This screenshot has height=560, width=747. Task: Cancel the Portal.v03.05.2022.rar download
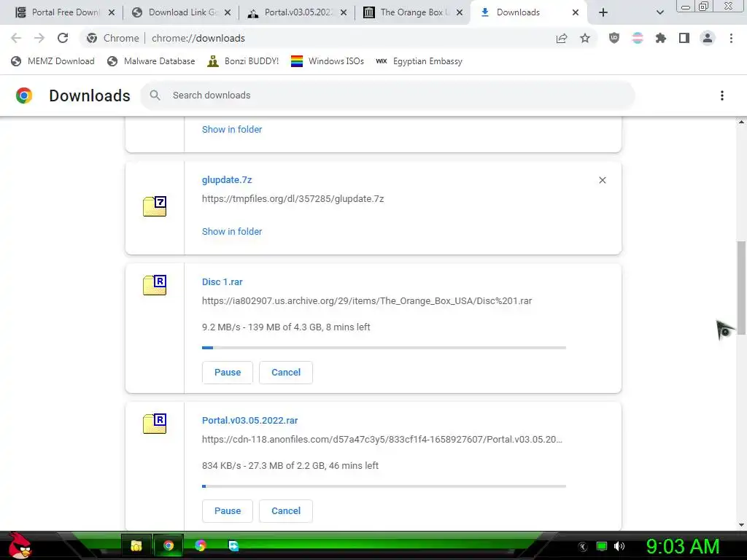pyautogui.click(x=286, y=511)
